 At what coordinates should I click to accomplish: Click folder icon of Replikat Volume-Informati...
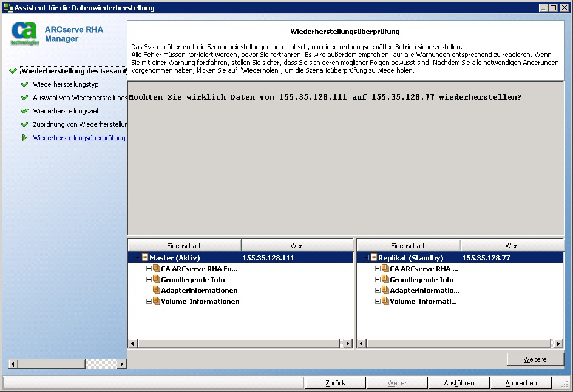(x=385, y=302)
